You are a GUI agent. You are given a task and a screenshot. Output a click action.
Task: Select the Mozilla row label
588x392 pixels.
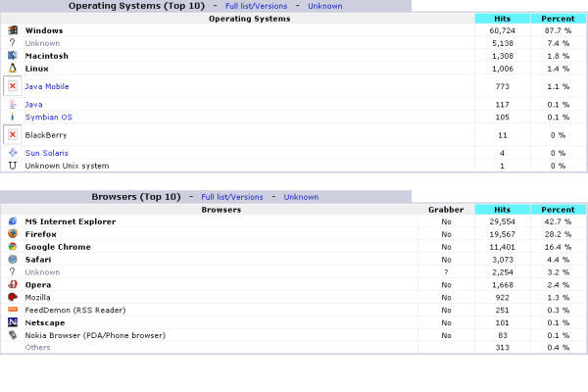(37, 297)
